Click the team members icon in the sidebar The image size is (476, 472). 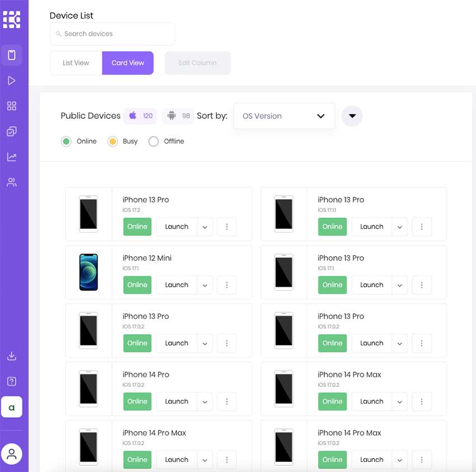[x=12, y=182]
